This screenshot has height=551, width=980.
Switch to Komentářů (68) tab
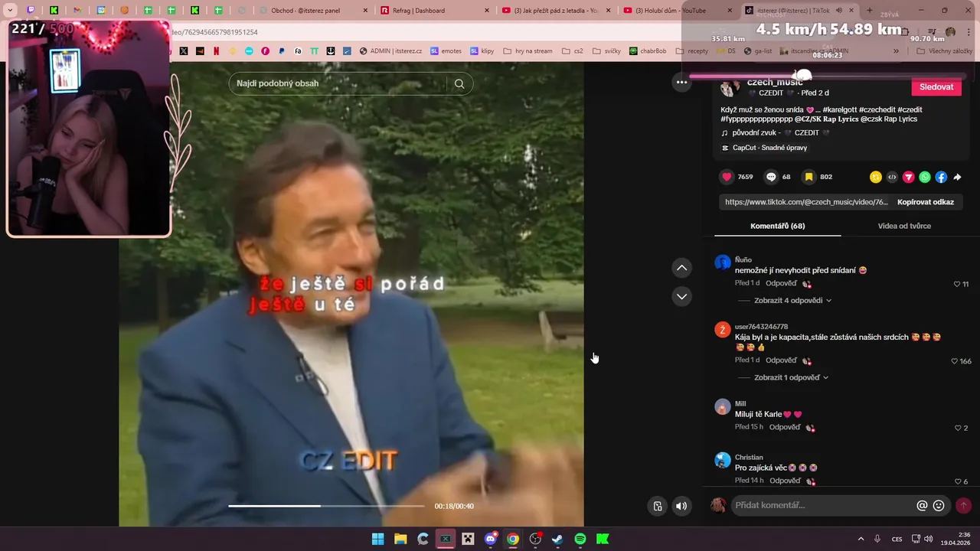coord(777,226)
